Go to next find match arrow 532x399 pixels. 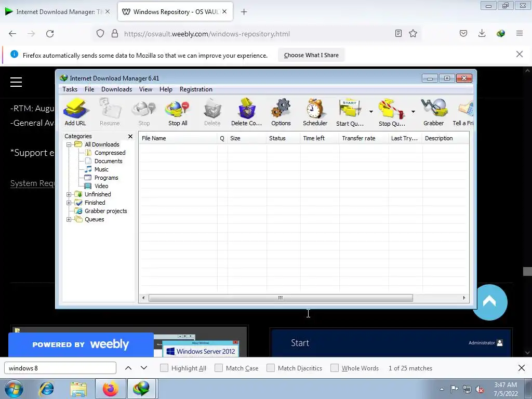coord(144,368)
